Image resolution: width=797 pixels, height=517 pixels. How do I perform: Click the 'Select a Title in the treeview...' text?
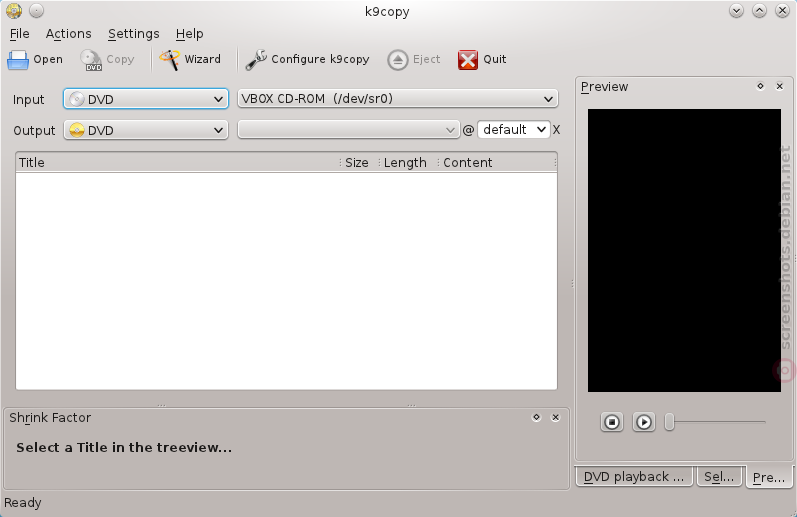click(124, 447)
